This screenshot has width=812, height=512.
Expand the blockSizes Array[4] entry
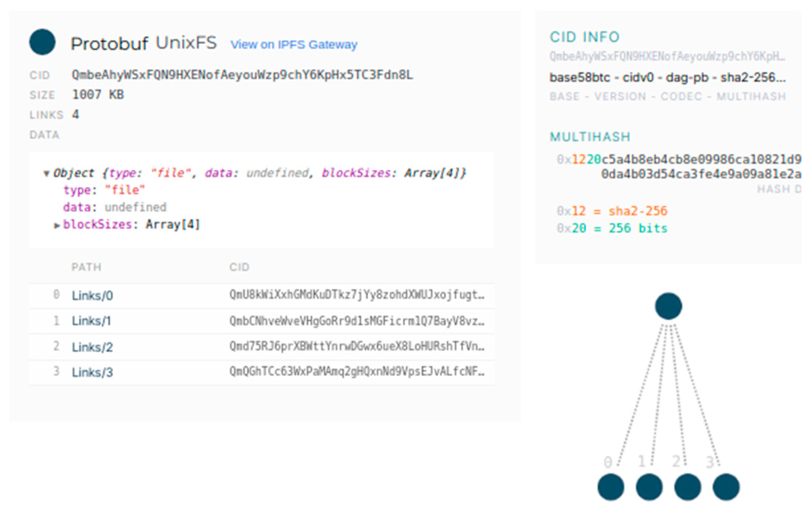coord(57,225)
